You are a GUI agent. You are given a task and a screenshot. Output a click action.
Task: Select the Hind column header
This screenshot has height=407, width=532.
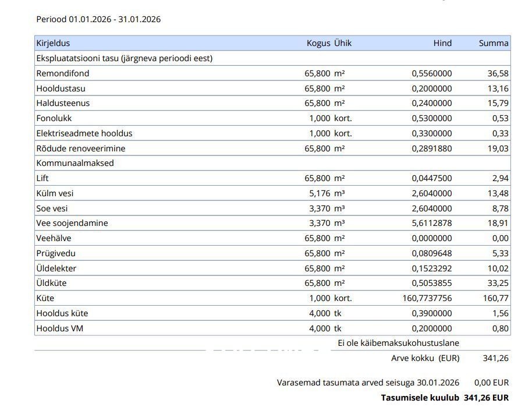pyautogui.click(x=442, y=43)
